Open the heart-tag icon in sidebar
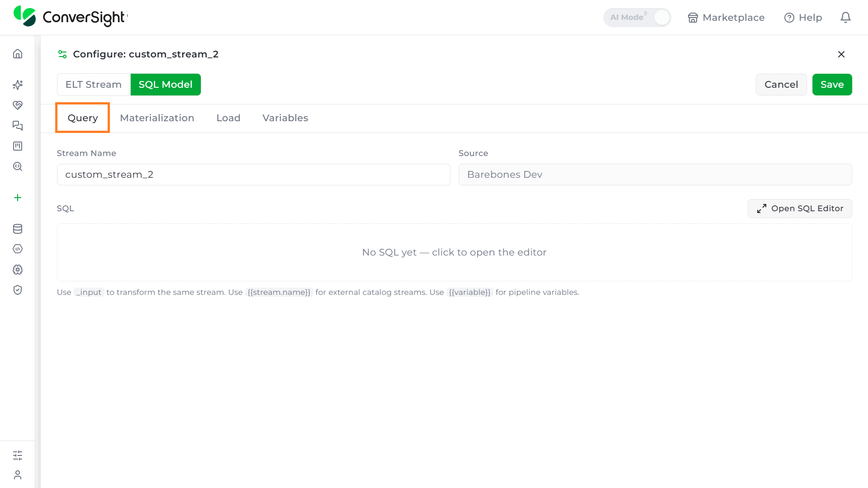Viewport: 868px width, 488px height. click(x=18, y=105)
